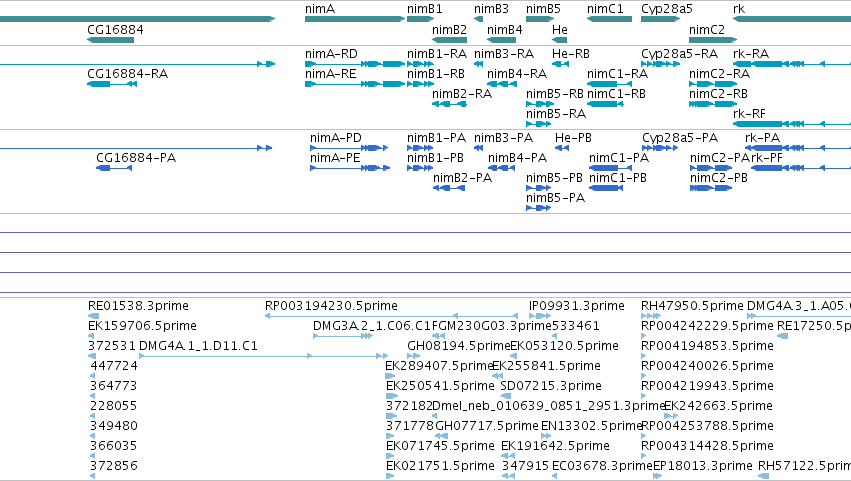Viewport: 851px width, 481px height.
Task: Click the CG16884 gene bar
Action: point(111,40)
